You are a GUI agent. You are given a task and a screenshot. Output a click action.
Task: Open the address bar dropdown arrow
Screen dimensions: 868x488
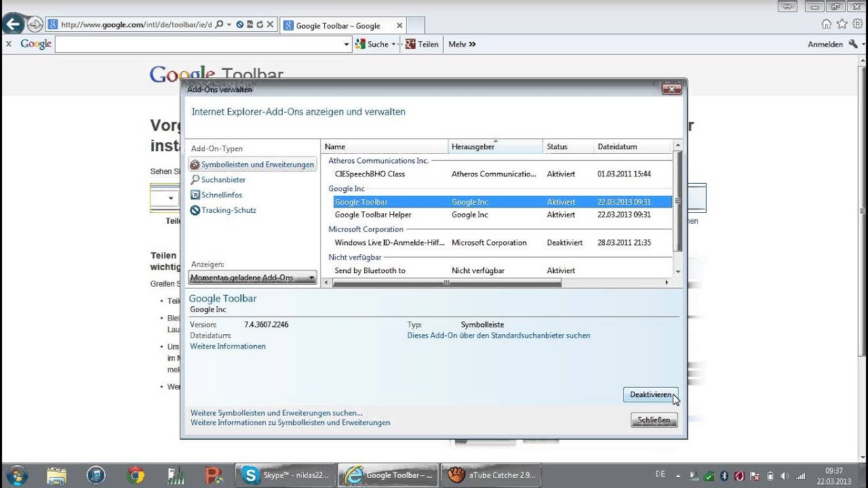point(229,25)
